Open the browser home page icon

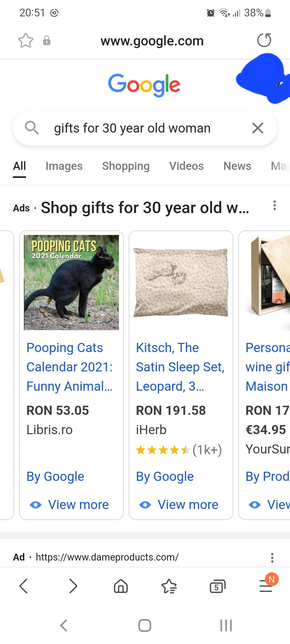[121, 586]
